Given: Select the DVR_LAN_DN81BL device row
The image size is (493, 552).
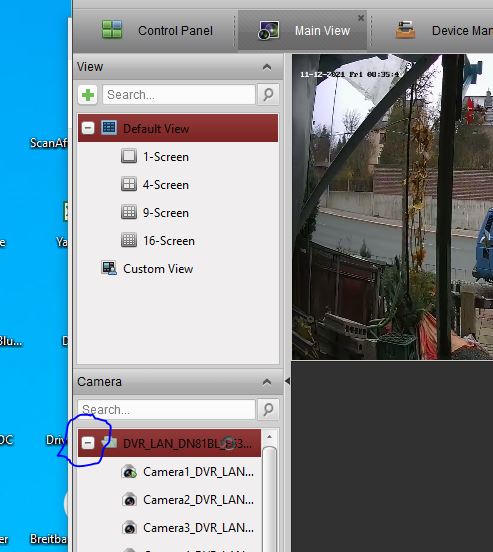Looking at the screenshot, I should 169,443.
